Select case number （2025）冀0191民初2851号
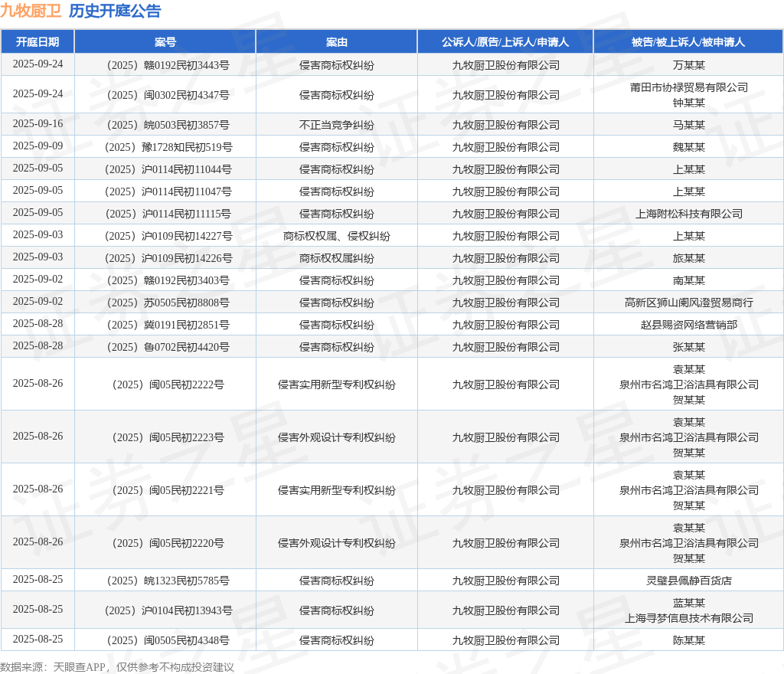 pos(165,325)
